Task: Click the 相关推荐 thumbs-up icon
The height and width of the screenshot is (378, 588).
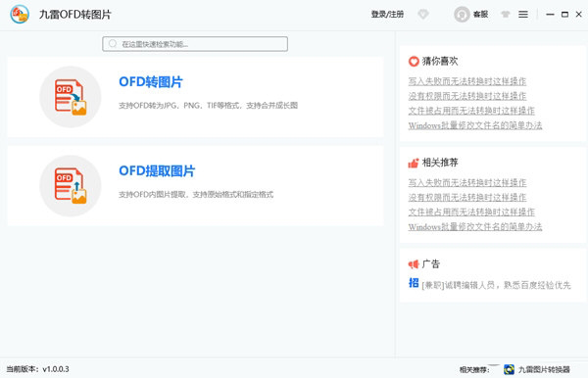Action: tap(414, 163)
